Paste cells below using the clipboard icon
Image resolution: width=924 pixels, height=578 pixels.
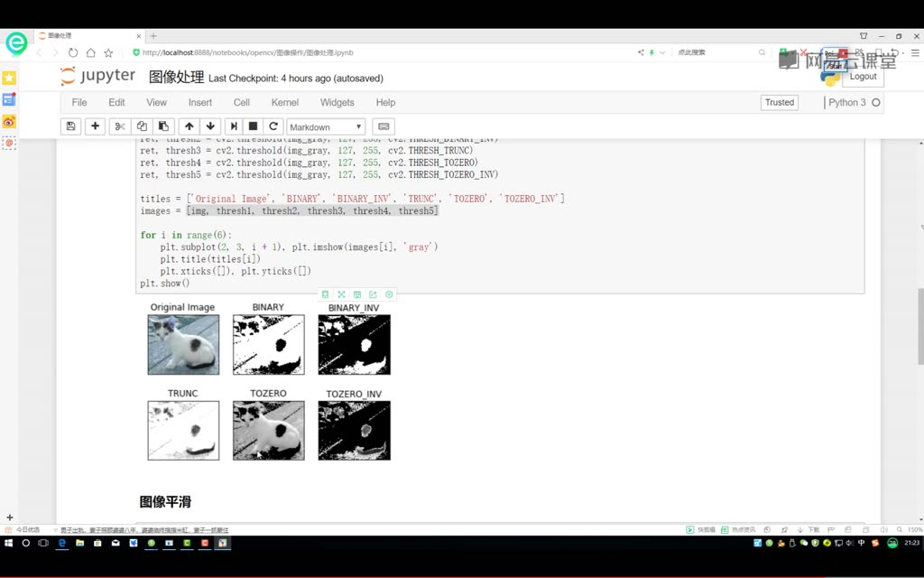(x=164, y=126)
